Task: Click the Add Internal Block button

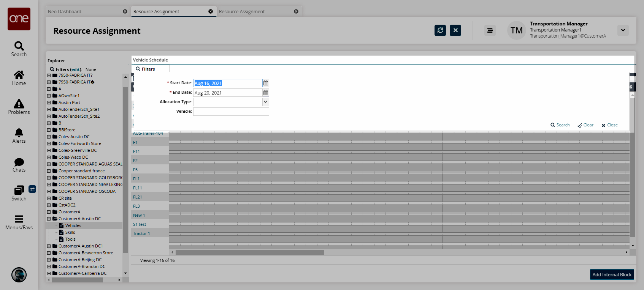Action: coord(612,274)
